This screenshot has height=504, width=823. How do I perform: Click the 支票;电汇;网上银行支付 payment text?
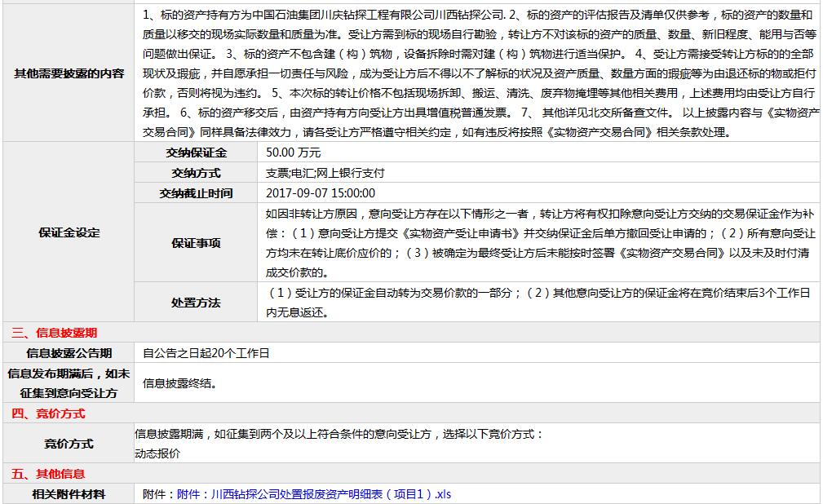tap(325, 173)
